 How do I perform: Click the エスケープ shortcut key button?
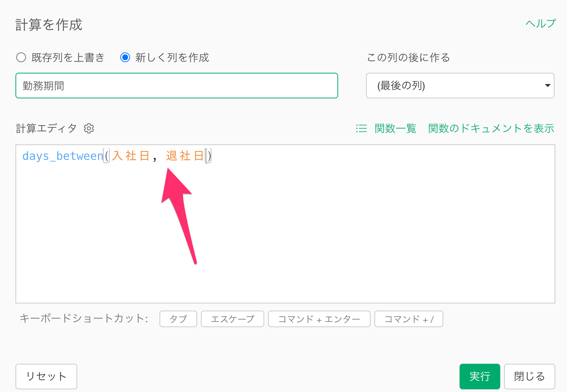[x=233, y=319]
